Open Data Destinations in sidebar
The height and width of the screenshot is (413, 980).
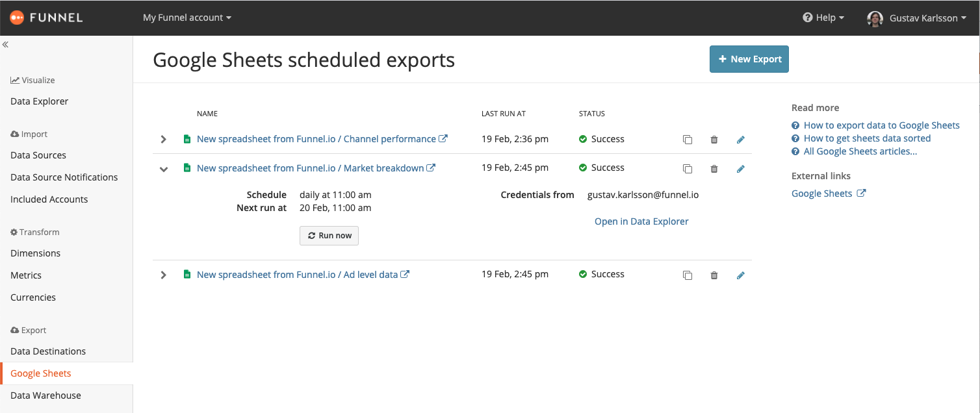click(48, 351)
